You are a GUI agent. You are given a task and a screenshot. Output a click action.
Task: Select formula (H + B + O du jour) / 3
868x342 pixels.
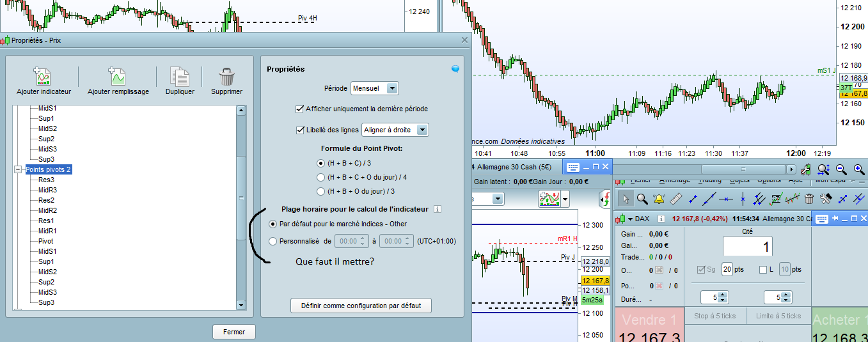pos(321,191)
